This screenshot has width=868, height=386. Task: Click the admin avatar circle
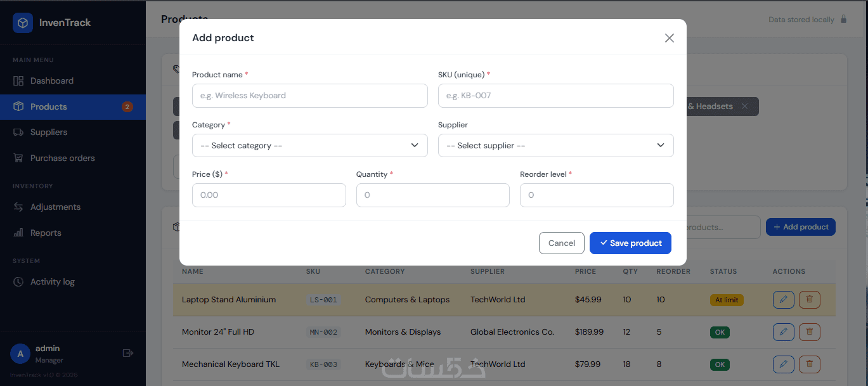point(20,354)
